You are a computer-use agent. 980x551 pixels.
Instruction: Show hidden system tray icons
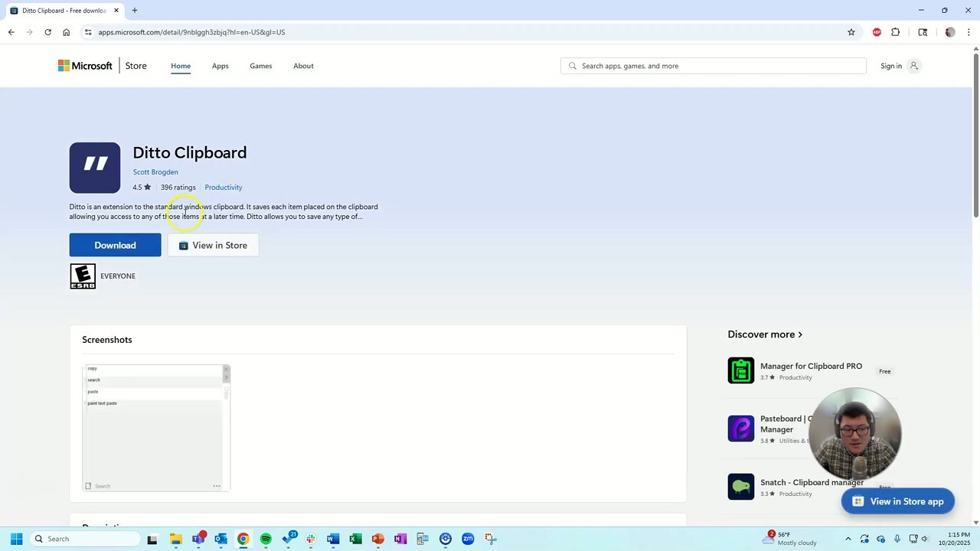click(848, 539)
